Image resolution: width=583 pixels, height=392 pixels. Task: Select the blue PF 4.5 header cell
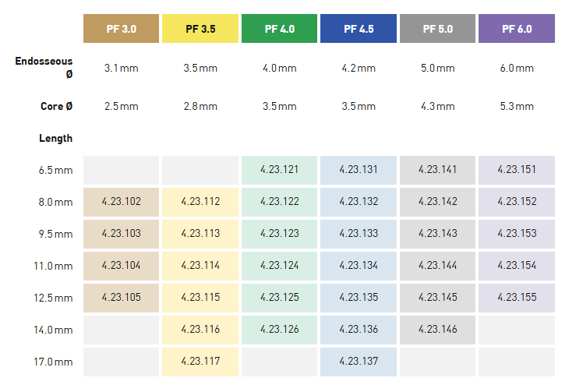tap(359, 29)
